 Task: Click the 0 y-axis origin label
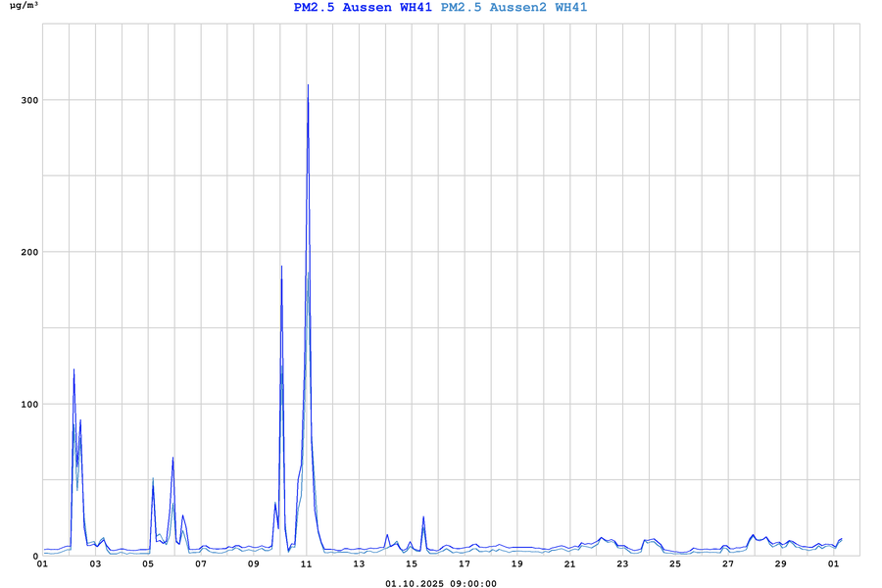(32, 556)
